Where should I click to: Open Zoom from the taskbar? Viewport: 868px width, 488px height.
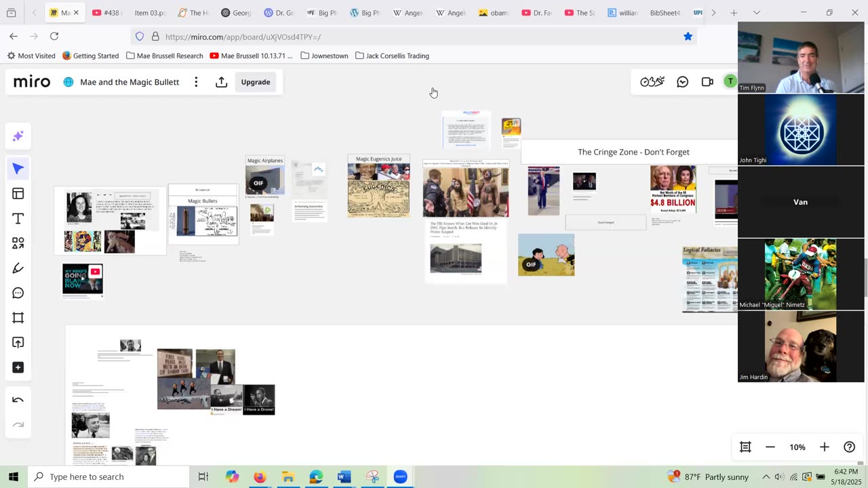tap(400, 476)
